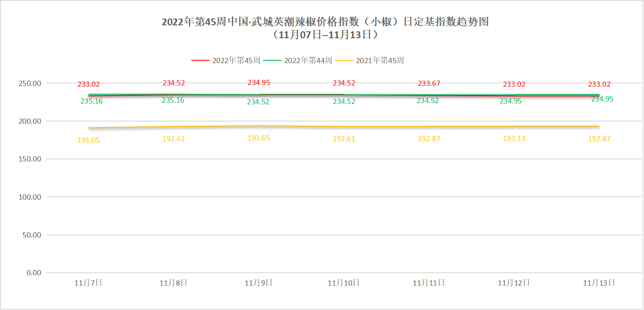Click the 11月7日 x-axis label
Image resolution: width=644 pixels, height=310 pixels.
tap(89, 283)
